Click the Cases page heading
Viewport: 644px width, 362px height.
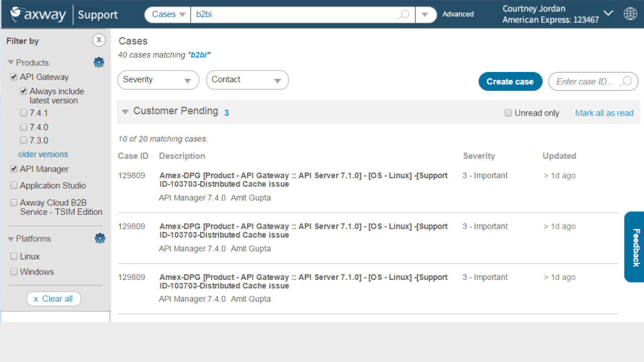[x=133, y=41]
